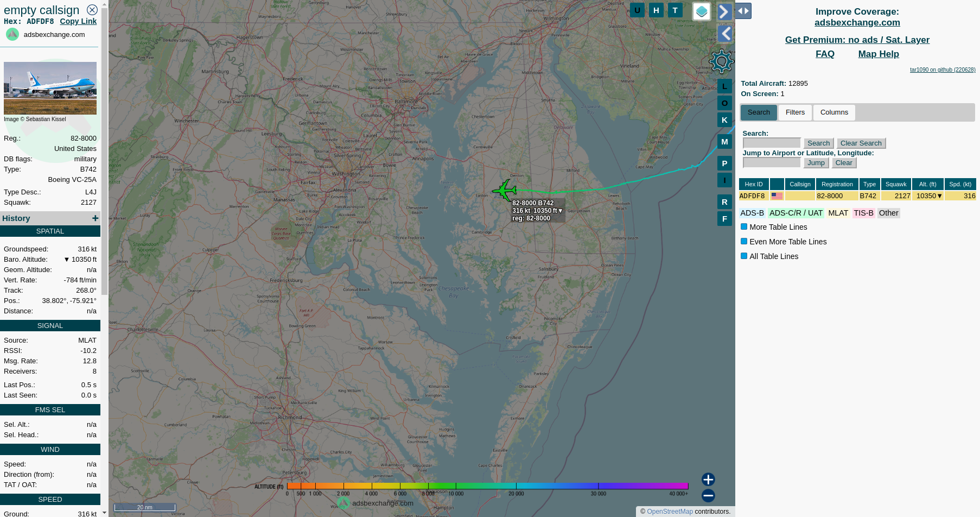This screenshot has height=517, width=980.
Task: Open the map layer switcher
Action: tap(702, 11)
